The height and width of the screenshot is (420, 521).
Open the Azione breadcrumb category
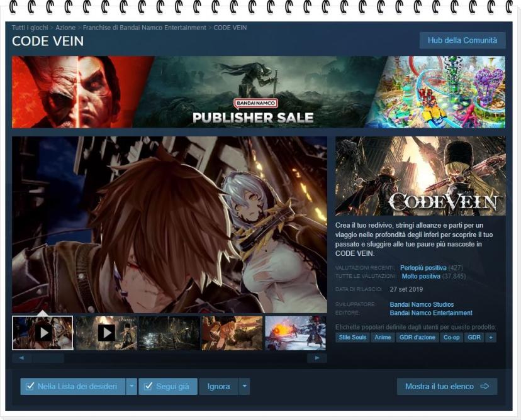(x=66, y=28)
